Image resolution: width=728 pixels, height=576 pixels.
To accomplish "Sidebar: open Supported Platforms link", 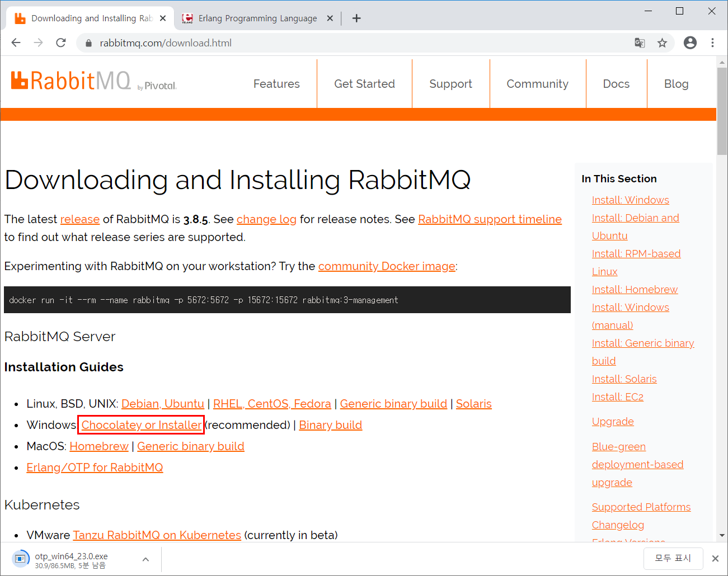I will 641,507.
